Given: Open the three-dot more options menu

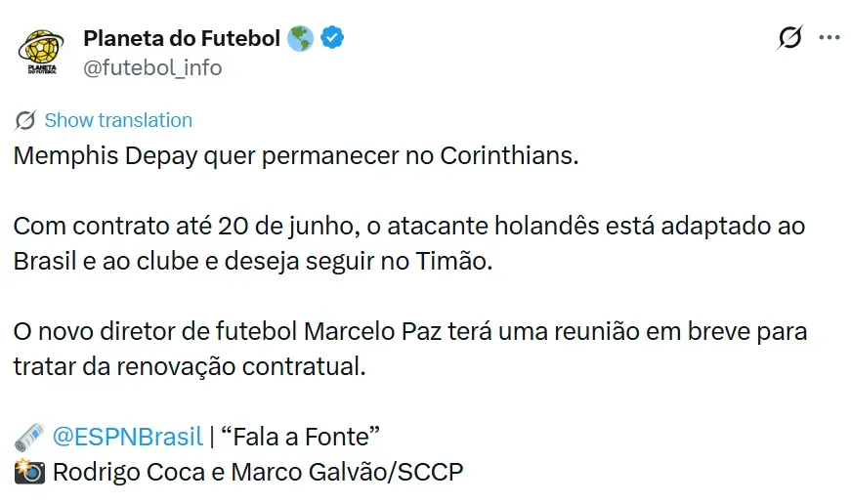Looking at the screenshot, I should pos(830,38).
